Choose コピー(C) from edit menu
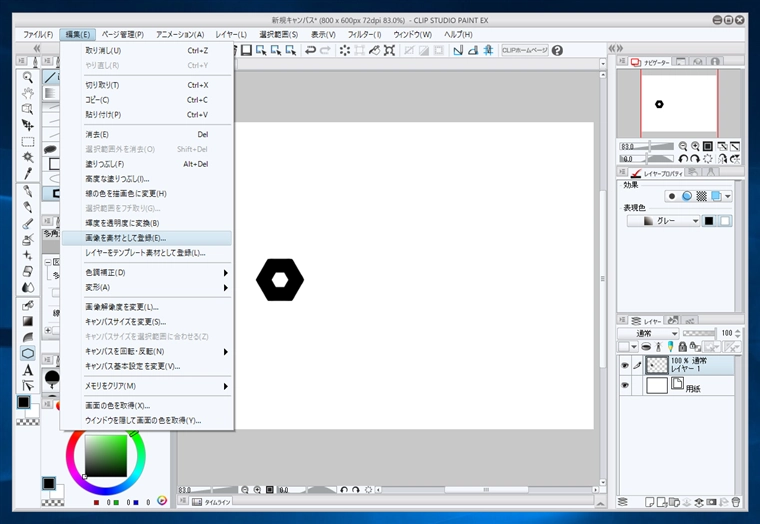Image resolution: width=760 pixels, height=524 pixels. coord(147,100)
